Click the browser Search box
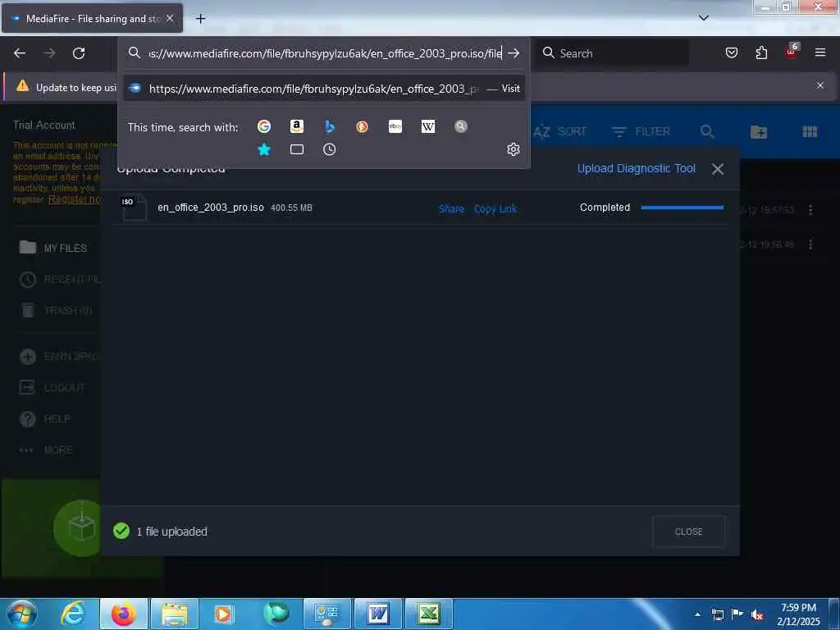Screen dimensions: 840x630 pos(614,53)
